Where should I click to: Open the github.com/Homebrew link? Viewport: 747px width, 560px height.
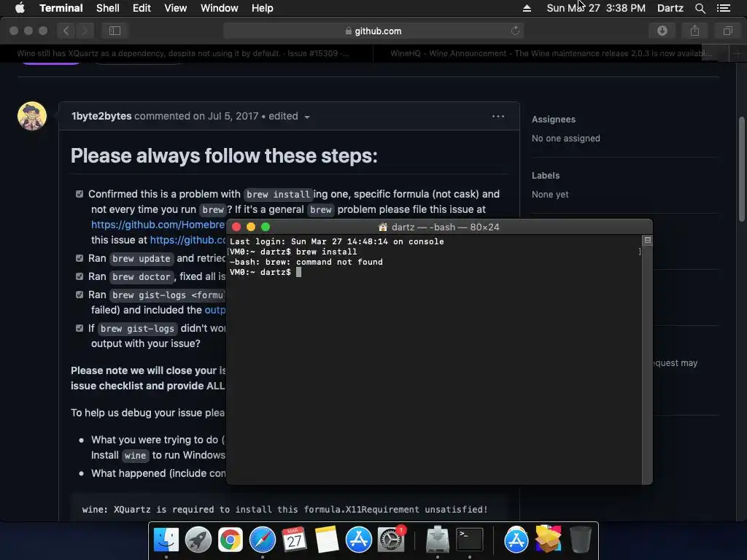pyautogui.click(x=158, y=225)
